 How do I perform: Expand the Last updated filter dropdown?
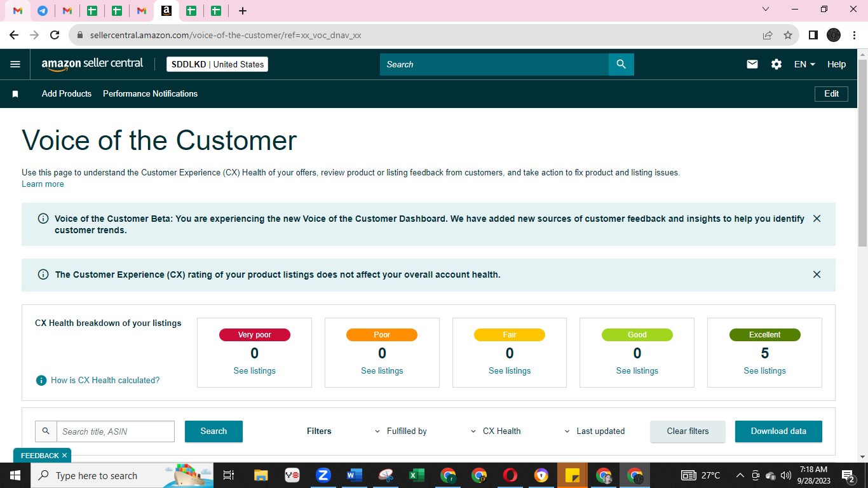[595, 431]
